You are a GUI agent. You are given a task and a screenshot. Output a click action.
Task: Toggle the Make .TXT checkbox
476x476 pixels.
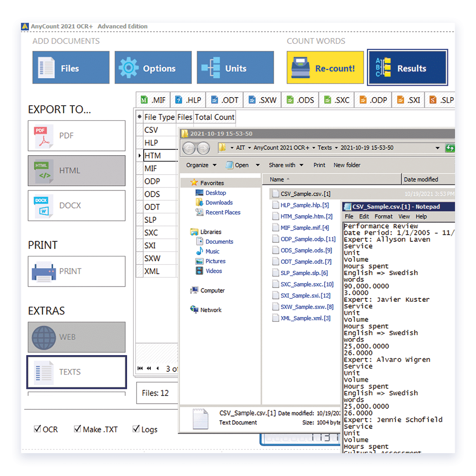pos(78,429)
